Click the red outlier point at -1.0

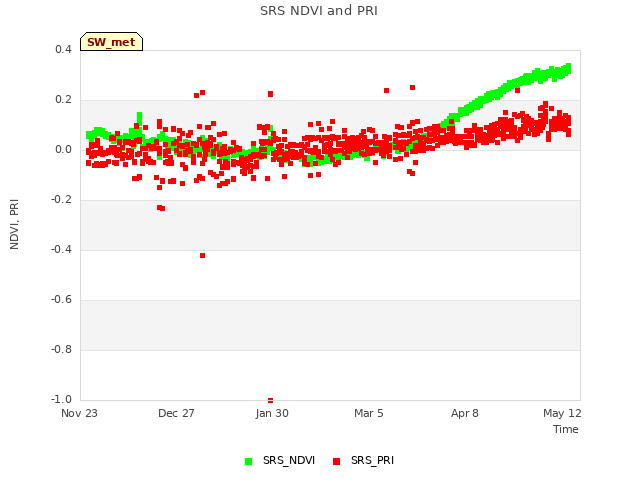(x=271, y=400)
